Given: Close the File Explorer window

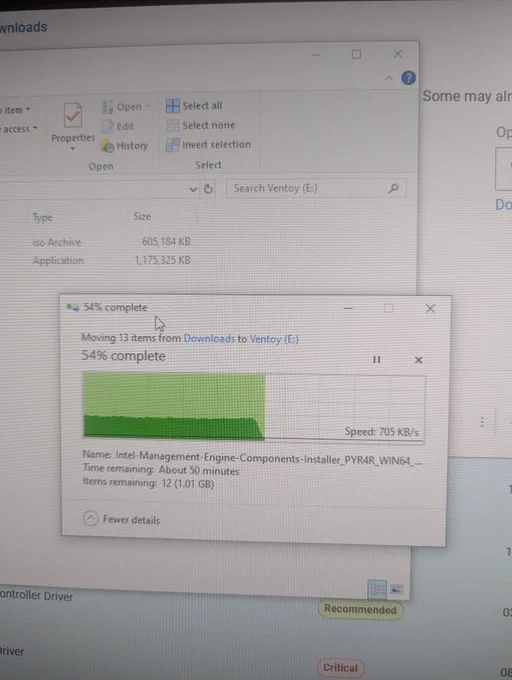Looking at the screenshot, I should click(x=398, y=54).
